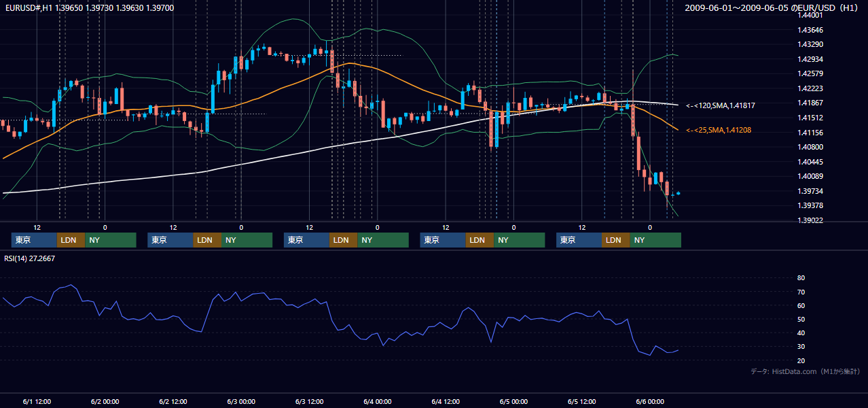Click the RSI scale value 70
The height and width of the screenshot is (408, 868).
(x=801, y=292)
